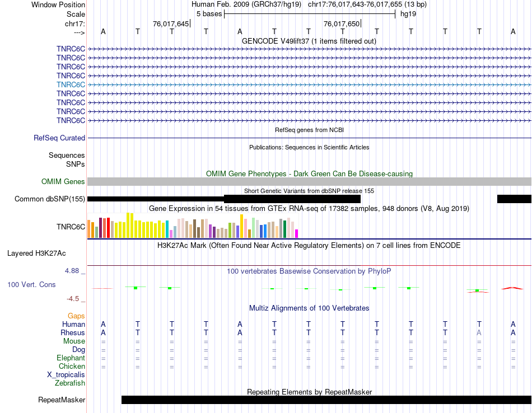Click the hg19 label beside scale bar
The width and height of the screenshot is (532, 413).
(x=408, y=14)
